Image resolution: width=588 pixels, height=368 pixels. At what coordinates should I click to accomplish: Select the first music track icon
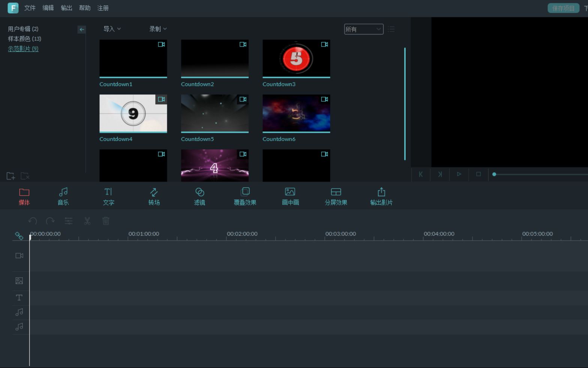pyautogui.click(x=19, y=312)
